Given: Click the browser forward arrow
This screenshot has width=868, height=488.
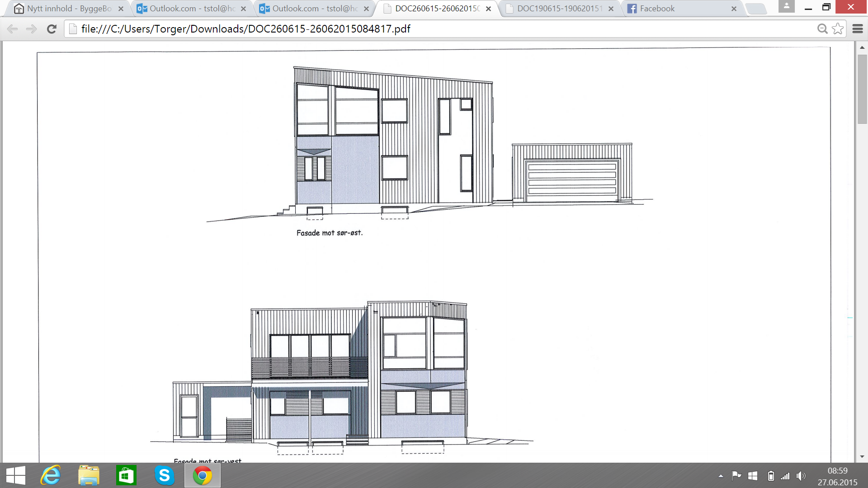Looking at the screenshot, I should click(x=31, y=29).
